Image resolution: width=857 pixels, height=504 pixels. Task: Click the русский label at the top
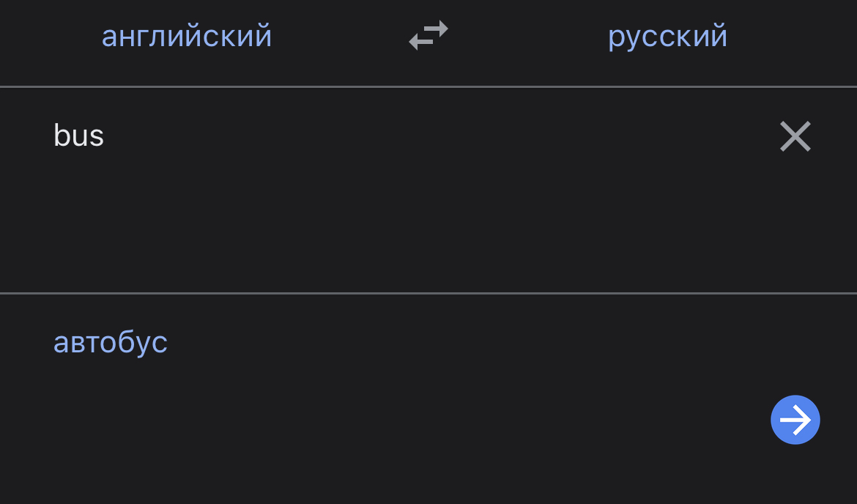point(667,36)
